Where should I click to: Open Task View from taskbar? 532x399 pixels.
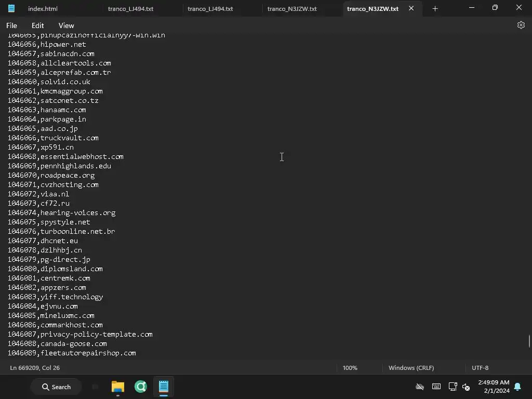pyautogui.click(x=95, y=387)
